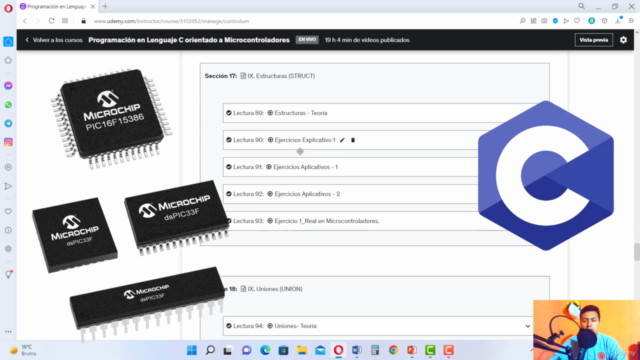
Task: Open Windows taskbar search
Action: coord(210,350)
